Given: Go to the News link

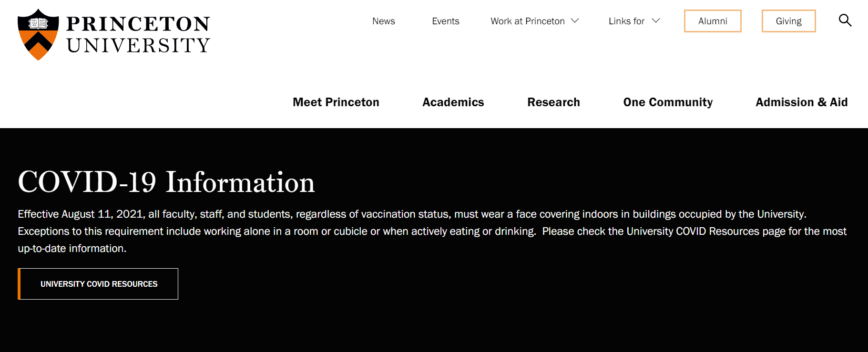Looking at the screenshot, I should pyautogui.click(x=383, y=21).
